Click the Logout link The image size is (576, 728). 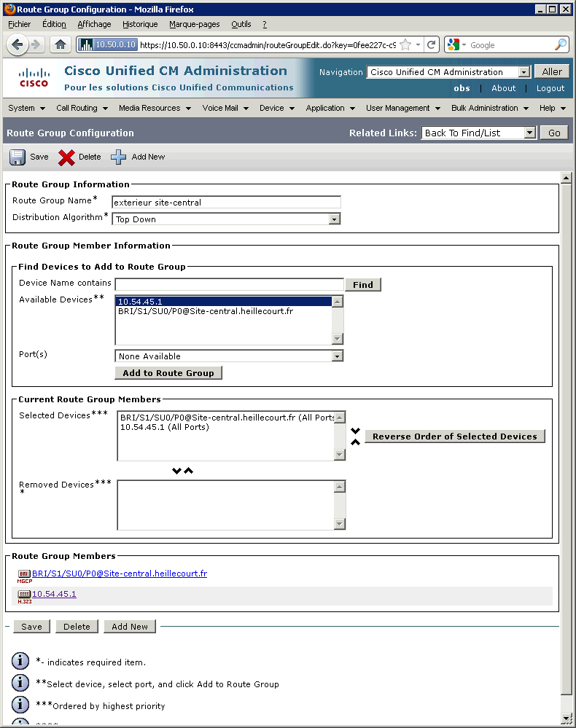click(x=550, y=88)
